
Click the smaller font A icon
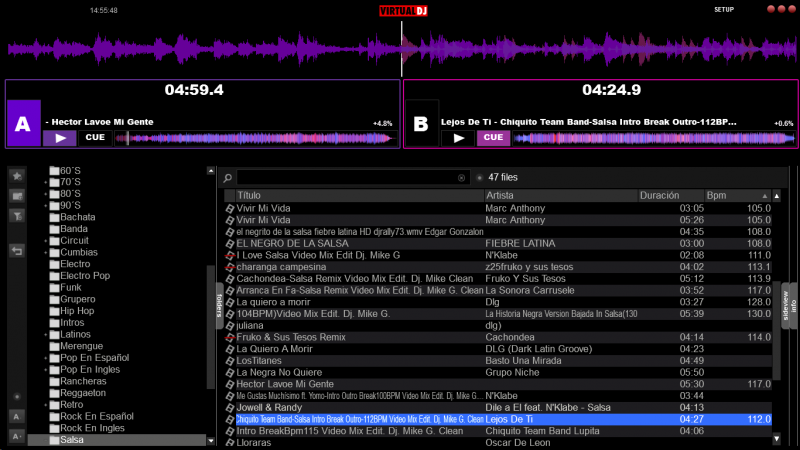click(17, 435)
